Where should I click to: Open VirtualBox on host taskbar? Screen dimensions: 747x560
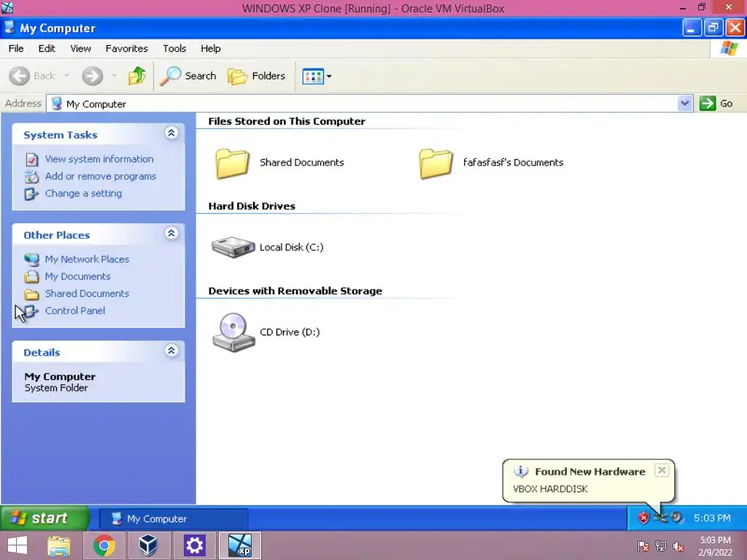tap(149, 545)
